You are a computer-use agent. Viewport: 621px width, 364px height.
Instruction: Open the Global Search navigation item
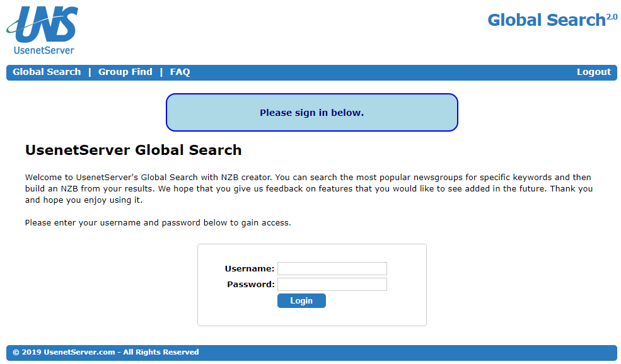pyautogui.click(x=47, y=72)
